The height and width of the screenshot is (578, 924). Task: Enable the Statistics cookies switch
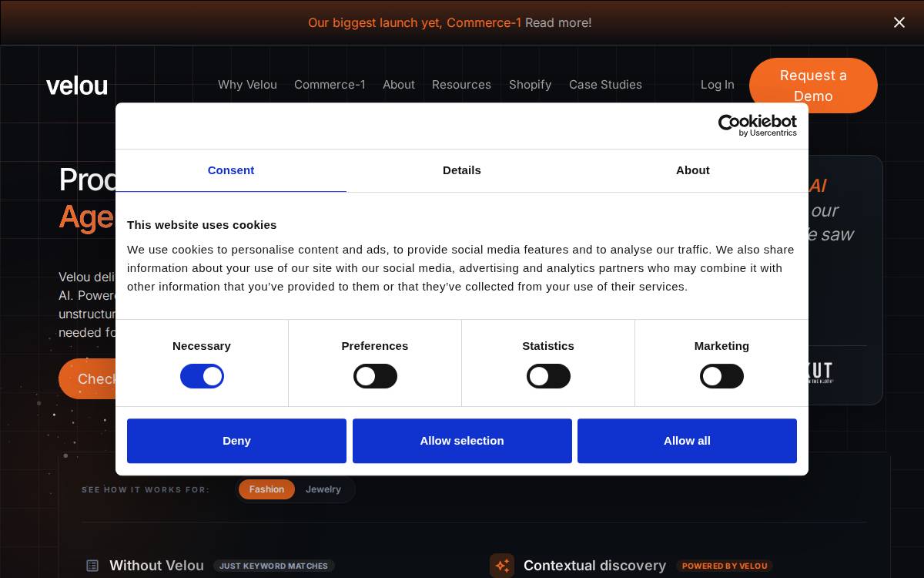point(548,376)
